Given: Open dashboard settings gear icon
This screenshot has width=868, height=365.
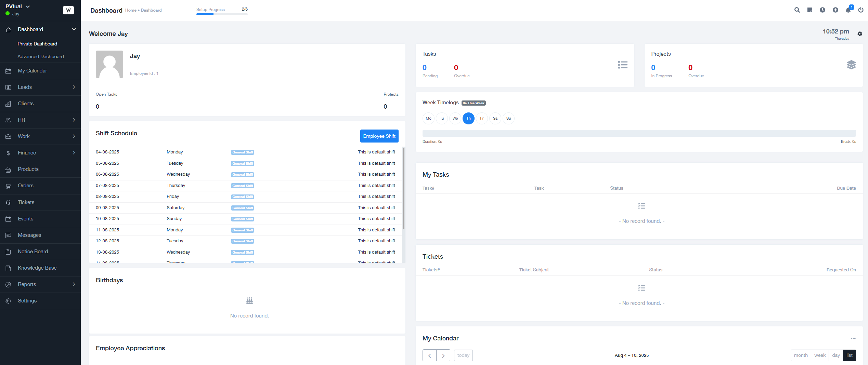Looking at the screenshot, I should (859, 34).
